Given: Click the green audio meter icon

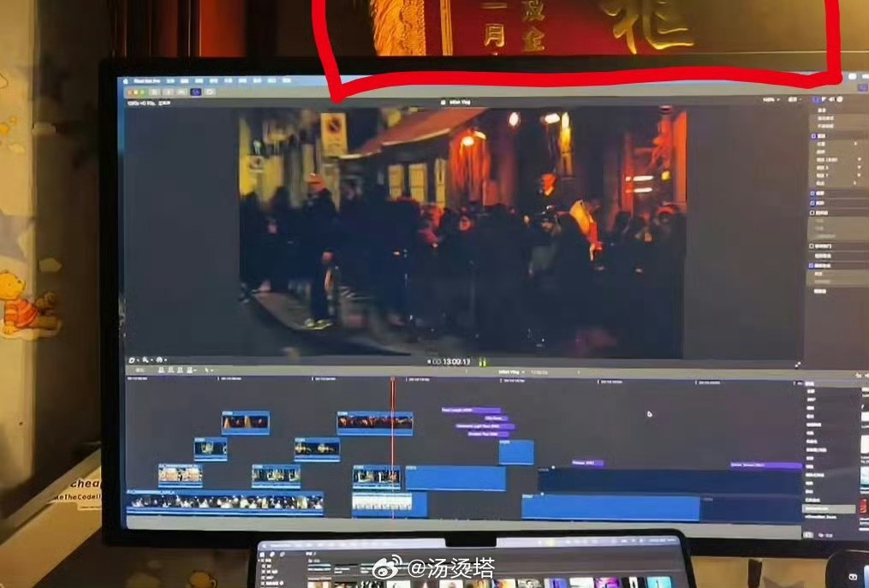Looking at the screenshot, I should coord(482,362).
